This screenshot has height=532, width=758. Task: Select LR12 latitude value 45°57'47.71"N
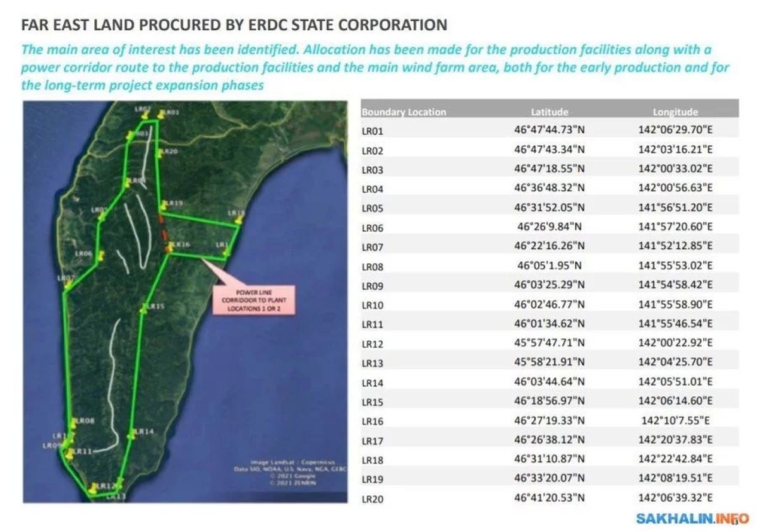[x=549, y=343]
